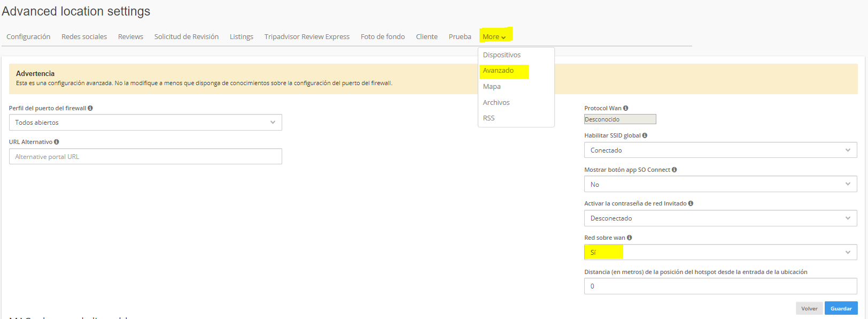This screenshot has height=319, width=868.
Task: Go to the Reviews tab
Action: [130, 36]
